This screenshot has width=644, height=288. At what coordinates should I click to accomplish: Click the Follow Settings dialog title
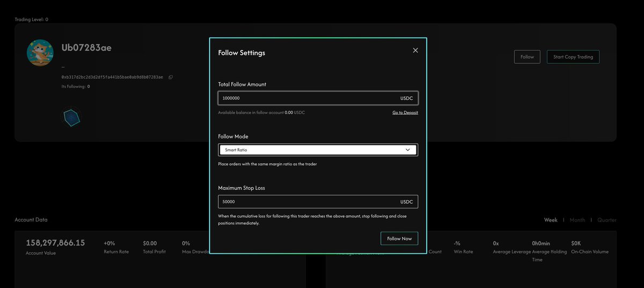pyautogui.click(x=241, y=53)
